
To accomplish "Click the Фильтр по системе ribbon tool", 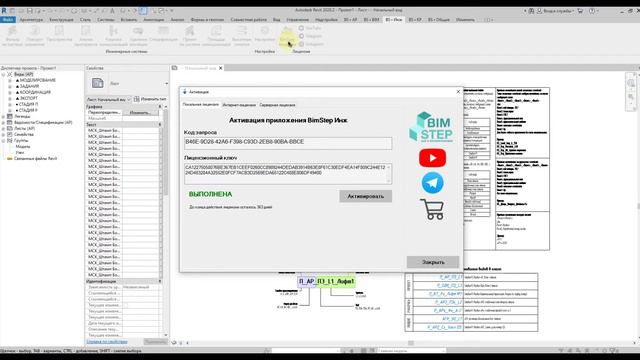I will click(x=12, y=36).
